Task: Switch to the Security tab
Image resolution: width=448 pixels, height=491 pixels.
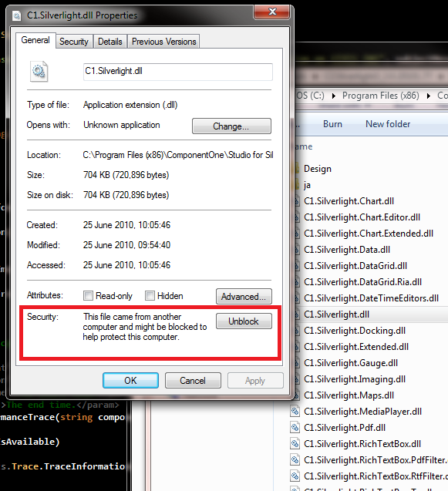Action: [74, 42]
